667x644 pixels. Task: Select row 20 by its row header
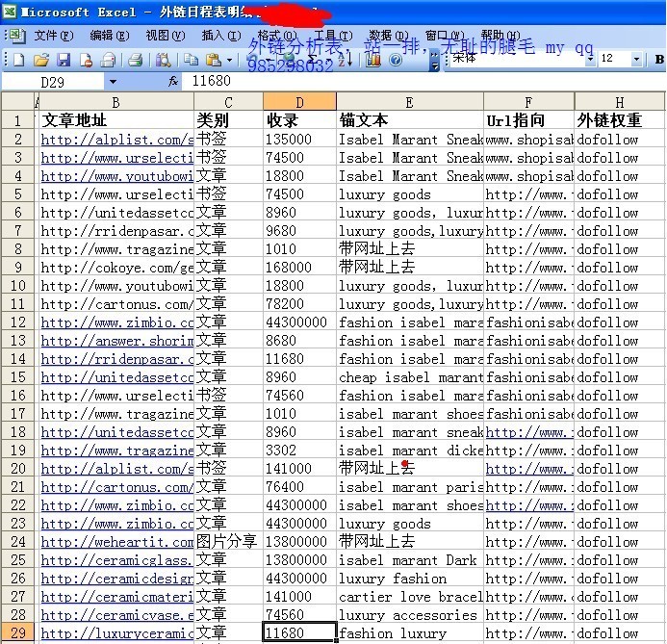tap(17, 469)
